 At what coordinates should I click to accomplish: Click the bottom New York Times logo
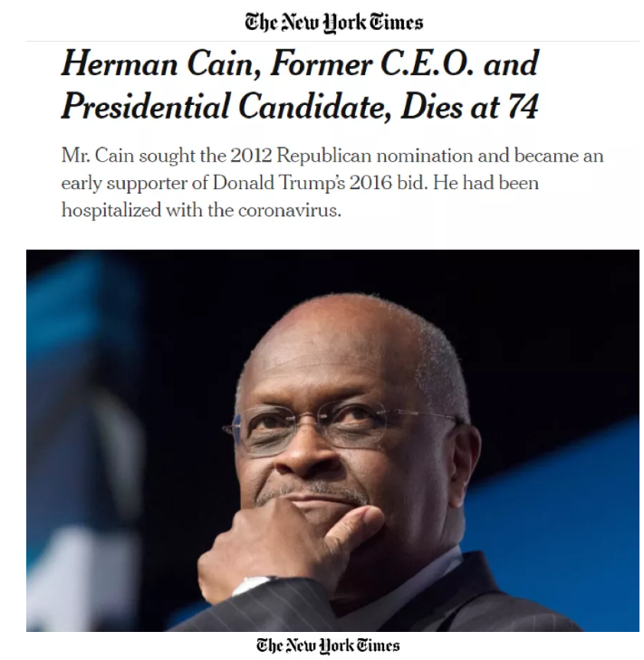point(328,645)
